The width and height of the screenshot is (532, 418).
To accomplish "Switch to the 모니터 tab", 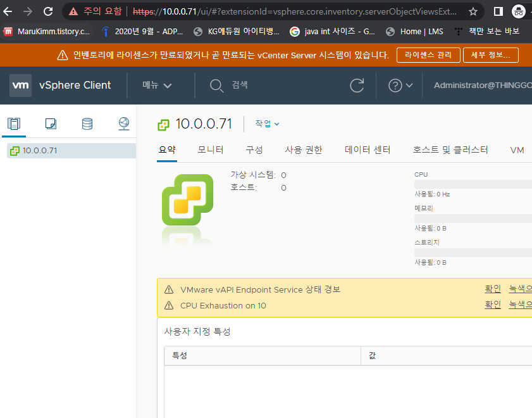I will (x=211, y=150).
